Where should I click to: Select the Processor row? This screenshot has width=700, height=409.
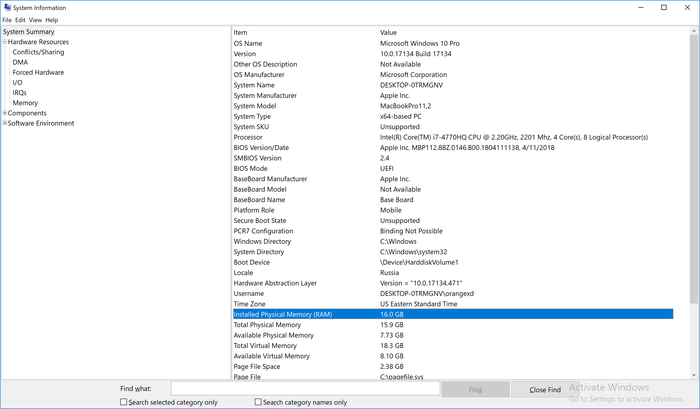point(453,137)
